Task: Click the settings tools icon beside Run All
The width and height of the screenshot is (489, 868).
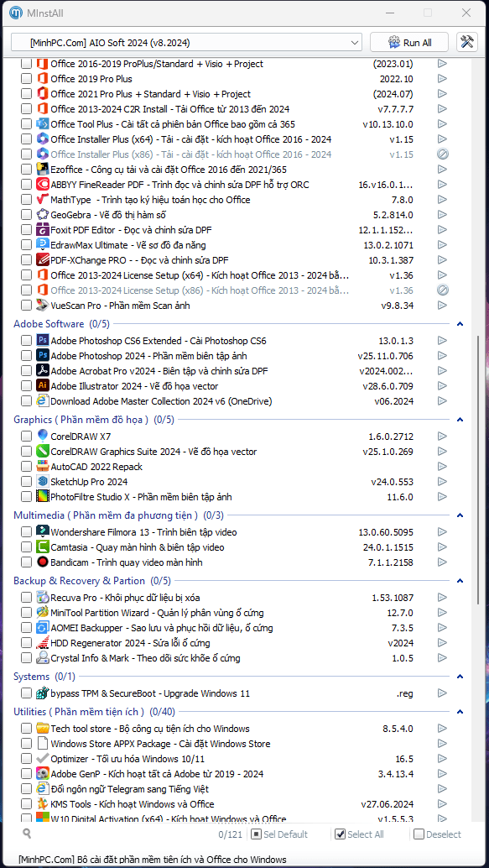Action: [467, 42]
